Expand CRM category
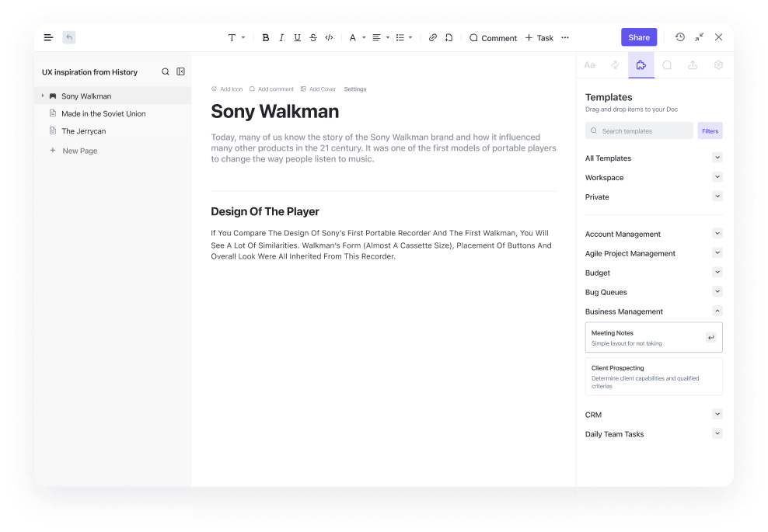This screenshot has width=768, height=532. tap(717, 414)
